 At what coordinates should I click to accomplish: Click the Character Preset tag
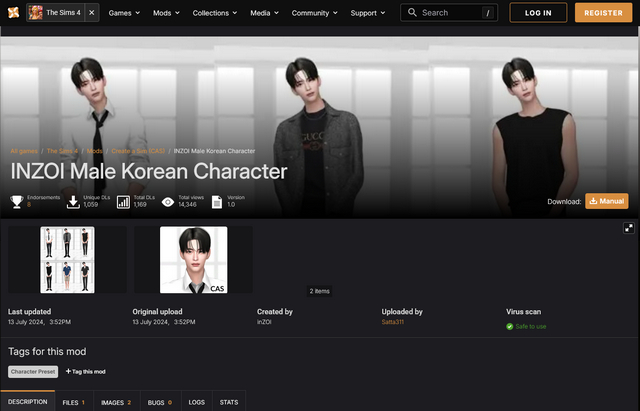33,372
